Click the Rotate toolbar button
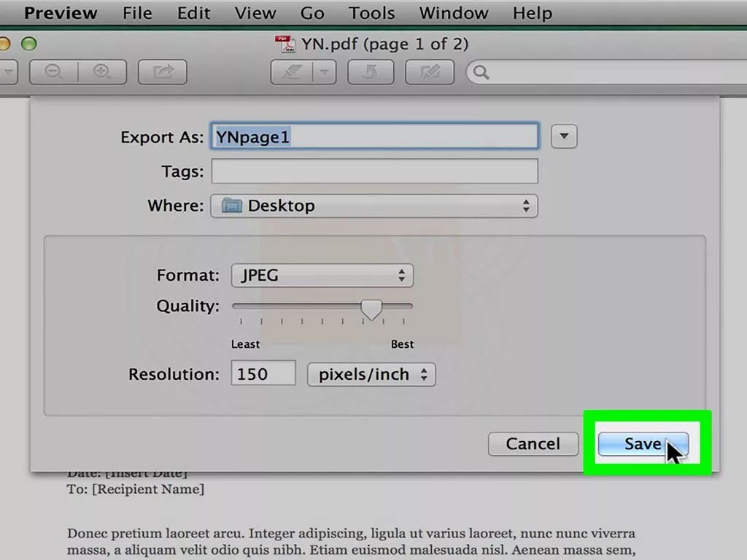This screenshot has width=747, height=560. 371,72
